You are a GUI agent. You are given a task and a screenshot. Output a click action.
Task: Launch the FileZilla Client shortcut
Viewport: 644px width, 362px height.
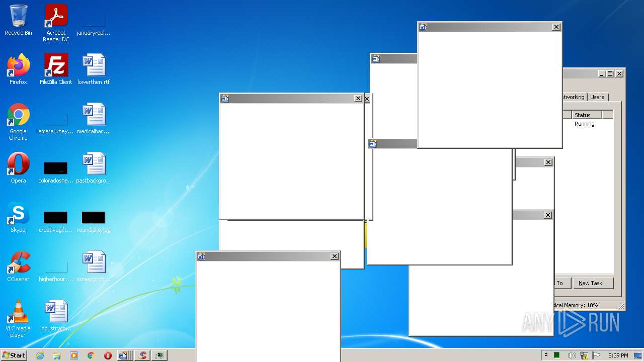pyautogui.click(x=56, y=69)
